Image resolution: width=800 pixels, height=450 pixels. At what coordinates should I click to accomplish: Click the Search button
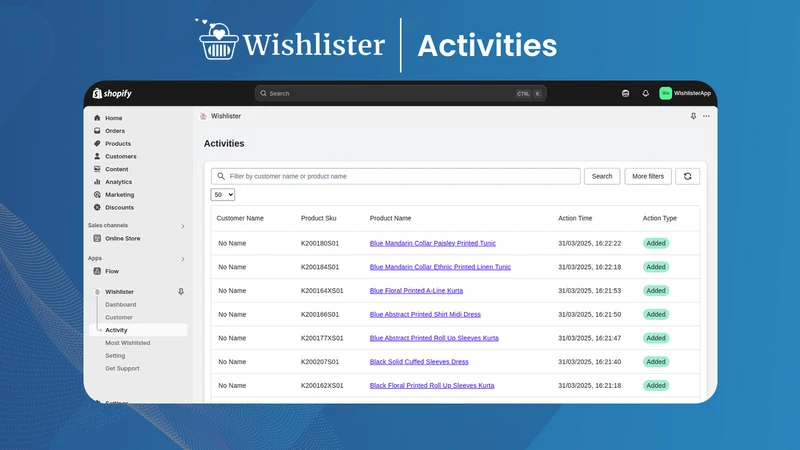coord(602,176)
